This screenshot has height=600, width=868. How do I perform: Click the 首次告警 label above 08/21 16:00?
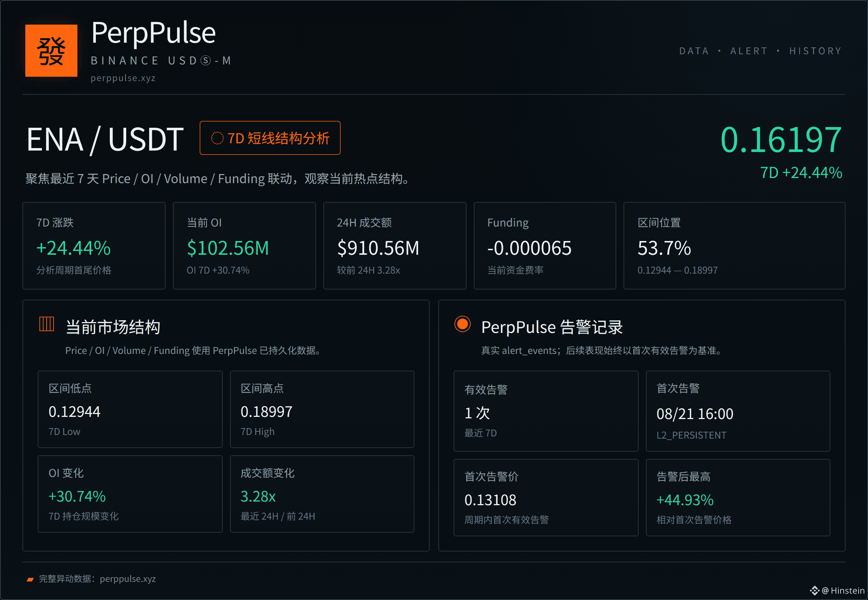[678, 388]
